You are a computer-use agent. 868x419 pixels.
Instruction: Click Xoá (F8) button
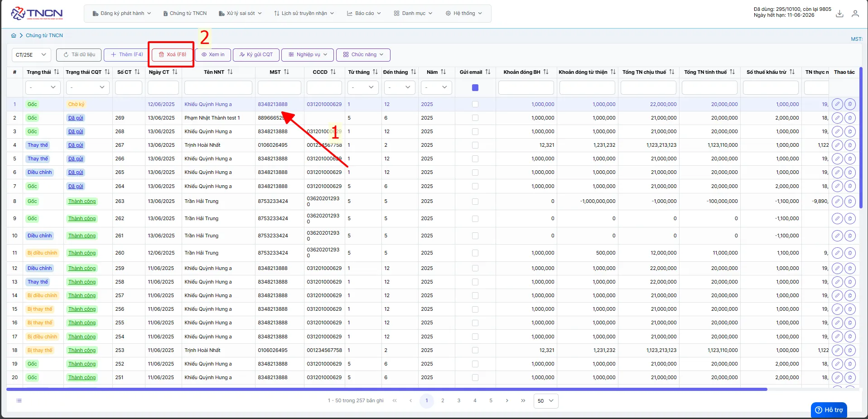tap(173, 55)
